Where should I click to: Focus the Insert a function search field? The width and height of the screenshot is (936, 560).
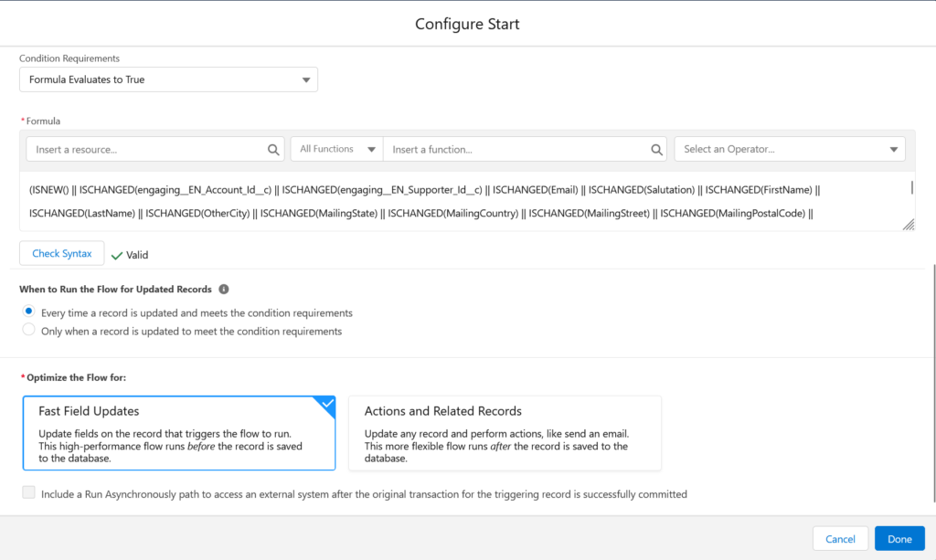516,149
